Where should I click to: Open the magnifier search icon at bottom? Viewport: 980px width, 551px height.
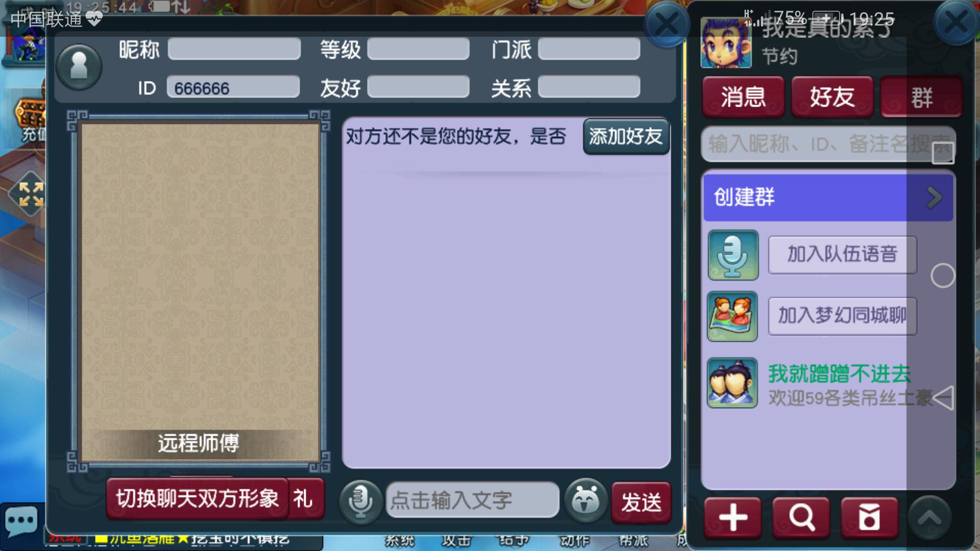tap(801, 518)
